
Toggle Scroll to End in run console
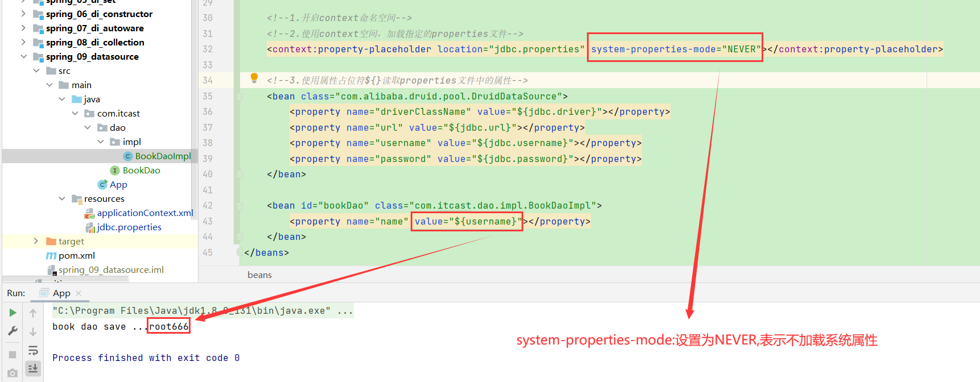[33, 368]
